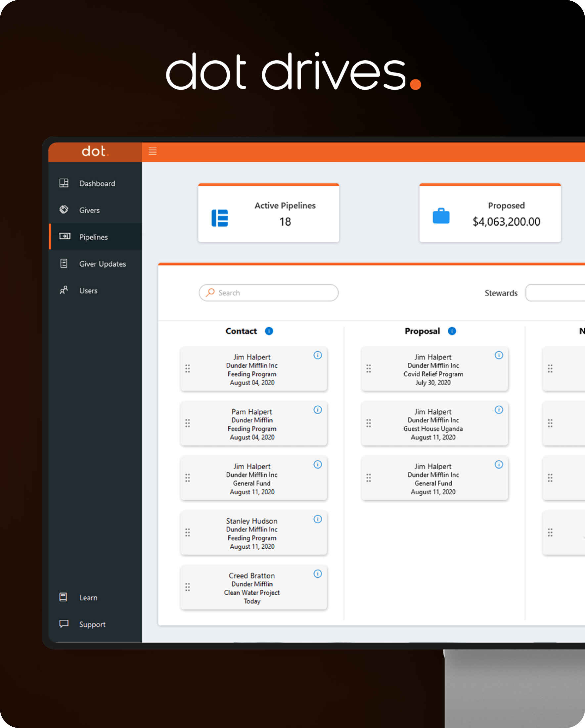The image size is (585, 728).
Task: Click the info icon beside the Proposal column header
Action: point(452,331)
